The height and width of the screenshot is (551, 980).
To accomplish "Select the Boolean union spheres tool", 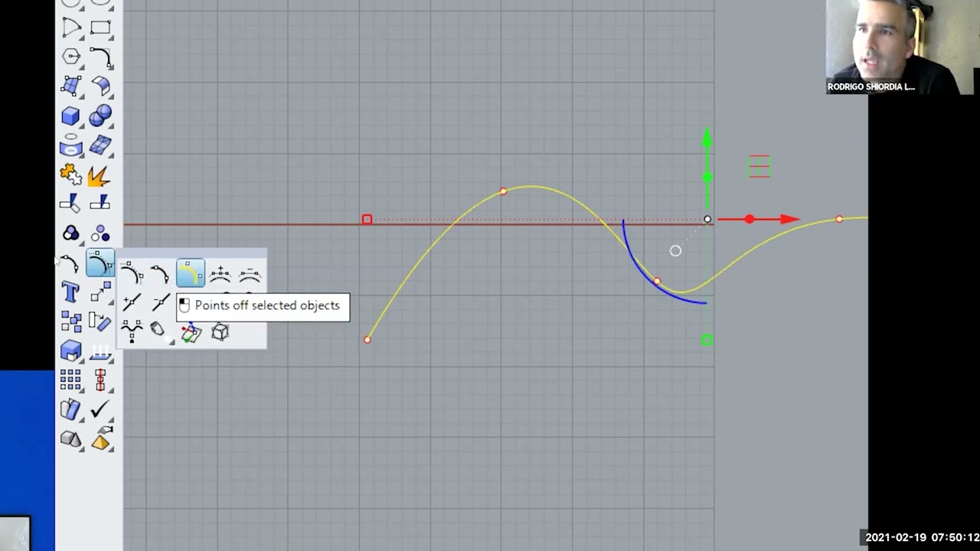I will click(x=100, y=116).
